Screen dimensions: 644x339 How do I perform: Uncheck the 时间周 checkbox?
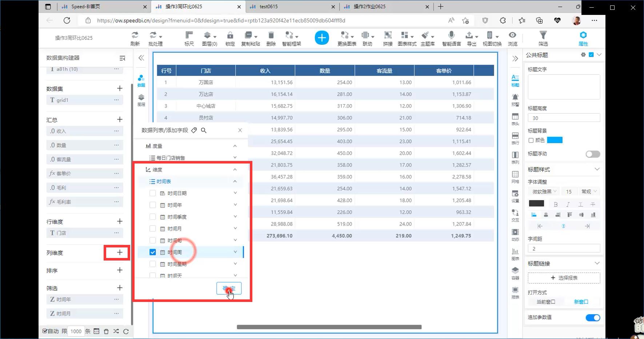pyautogui.click(x=153, y=252)
